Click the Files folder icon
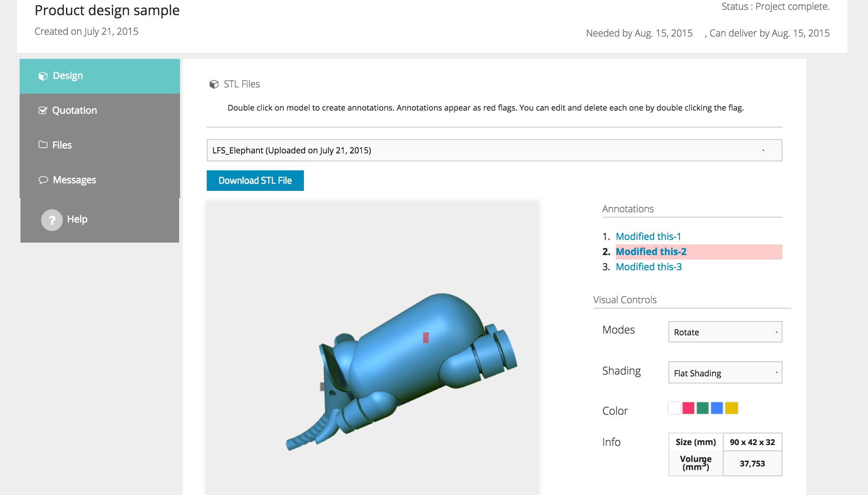This screenshot has width=868, height=495. click(x=43, y=144)
